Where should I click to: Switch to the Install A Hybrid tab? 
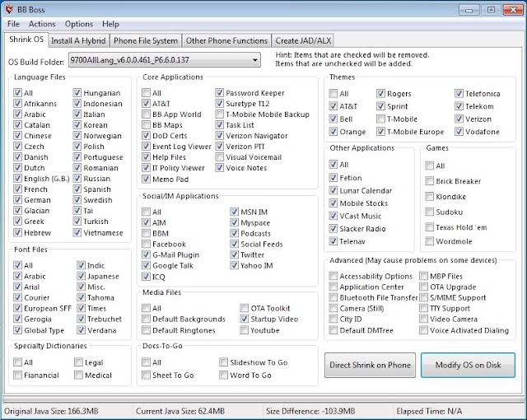78,40
